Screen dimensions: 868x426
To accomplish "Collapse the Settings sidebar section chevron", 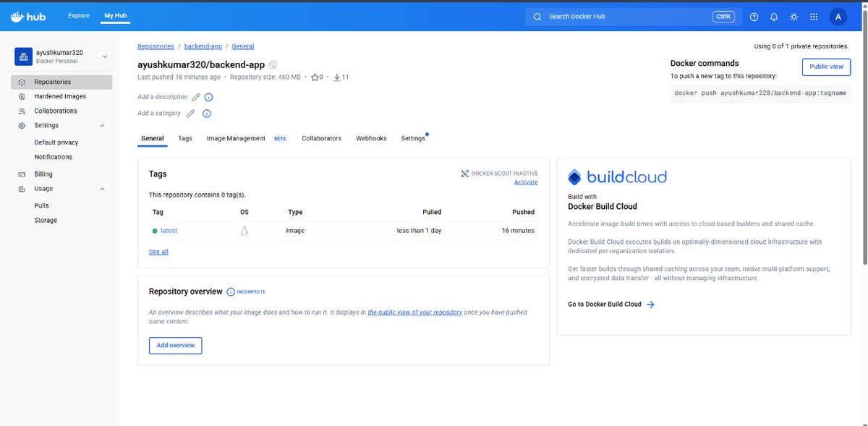I will (x=102, y=126).
